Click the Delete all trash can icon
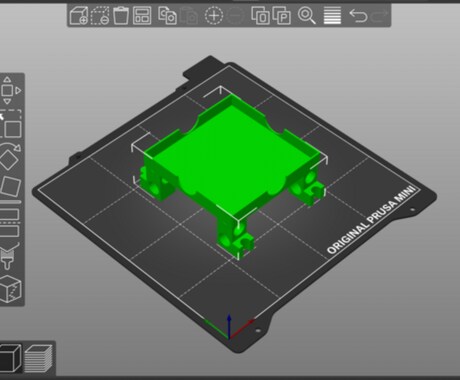The image size is (460, 380). pos(121,16)
